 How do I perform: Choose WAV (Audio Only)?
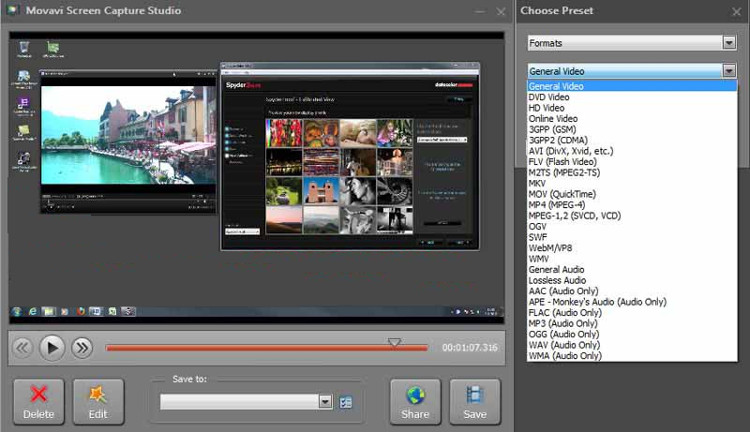[632, 345]
